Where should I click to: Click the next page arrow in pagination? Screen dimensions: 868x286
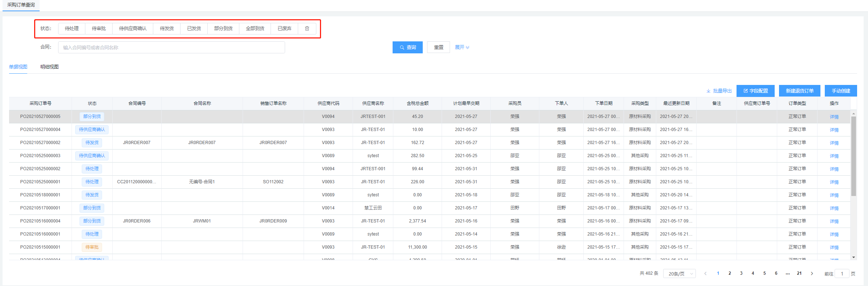(x=812, y=274)
